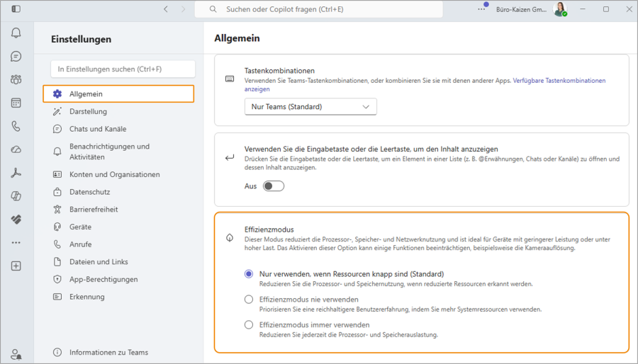Viewport: 638px width, 364px height.
Task: Open the OneDrive cloud icon
Action: tap(16, 149)
